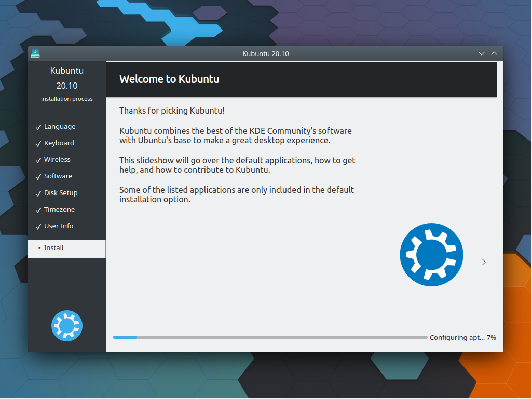Click the paragraph starting 'Some of the listed applications'
Image resolution: width=532 pixels, height=399 pixels.
[237, 195]
